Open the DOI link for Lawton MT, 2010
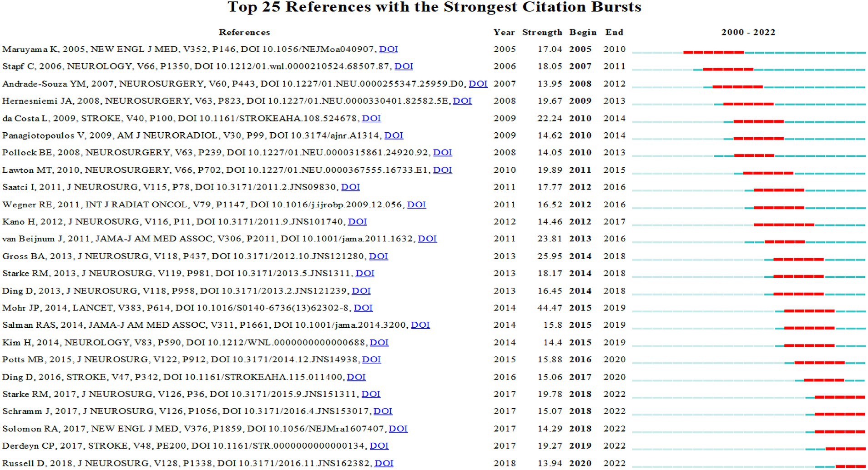This screenshot has width=868, height=470. point(443,170)
